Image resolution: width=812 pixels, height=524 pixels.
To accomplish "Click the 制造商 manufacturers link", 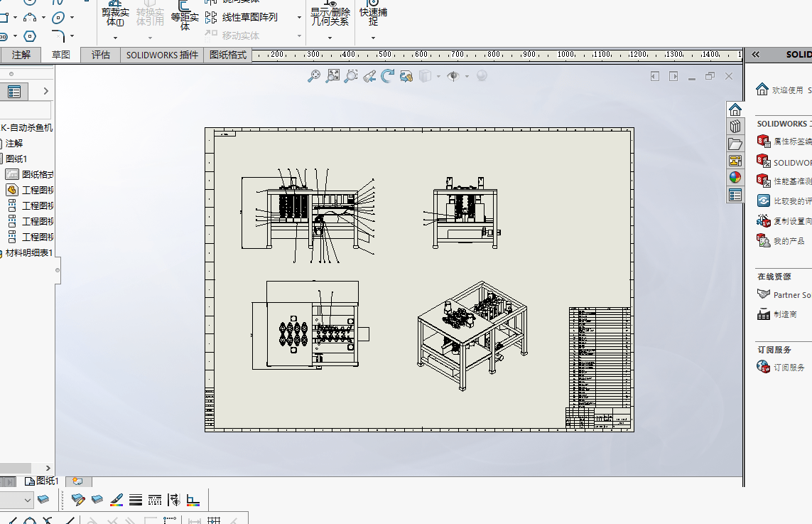I will [776, 314].
